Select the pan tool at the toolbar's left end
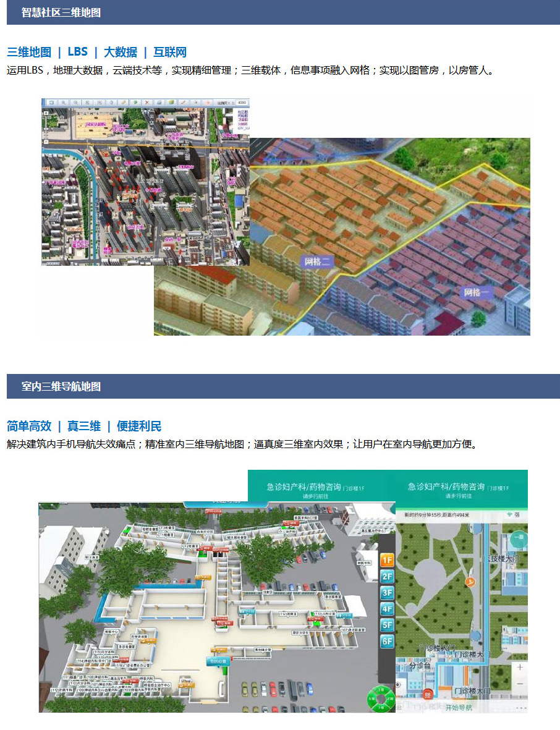 [x=51, y=103]
